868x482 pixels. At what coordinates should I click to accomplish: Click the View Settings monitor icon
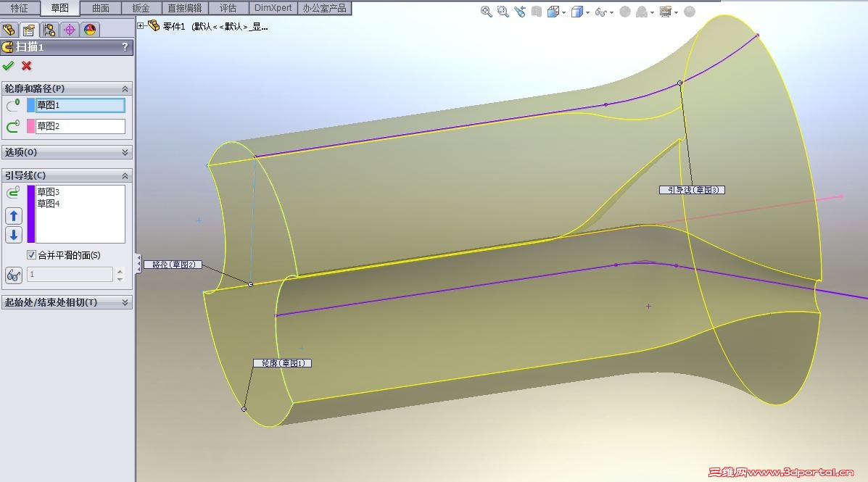coord(666,12)
